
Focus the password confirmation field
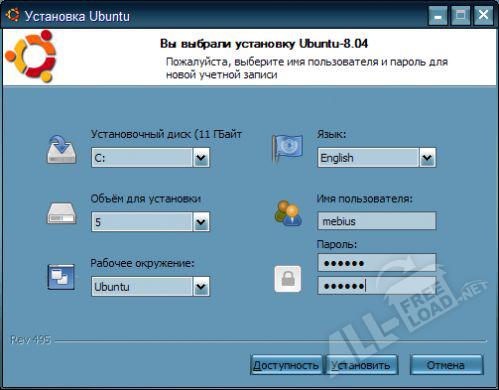[377, 286]
